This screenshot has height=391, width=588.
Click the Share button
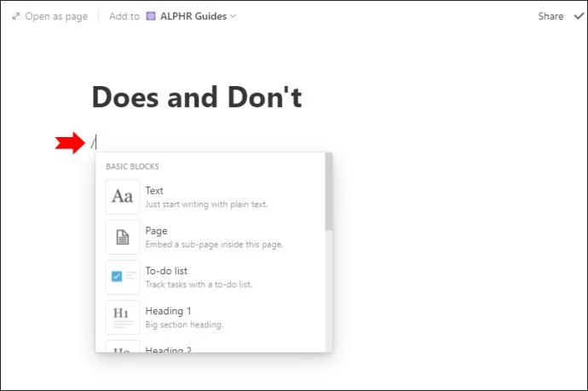551,16
